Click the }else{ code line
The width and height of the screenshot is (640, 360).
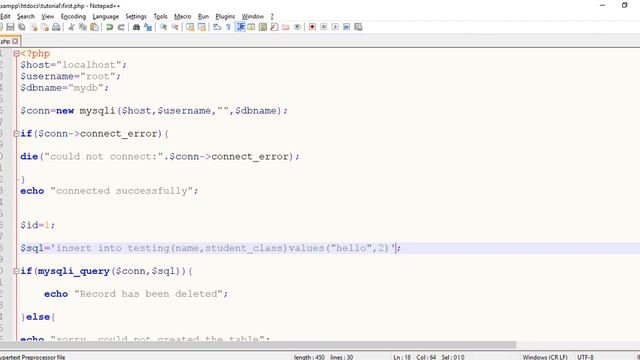38,317
